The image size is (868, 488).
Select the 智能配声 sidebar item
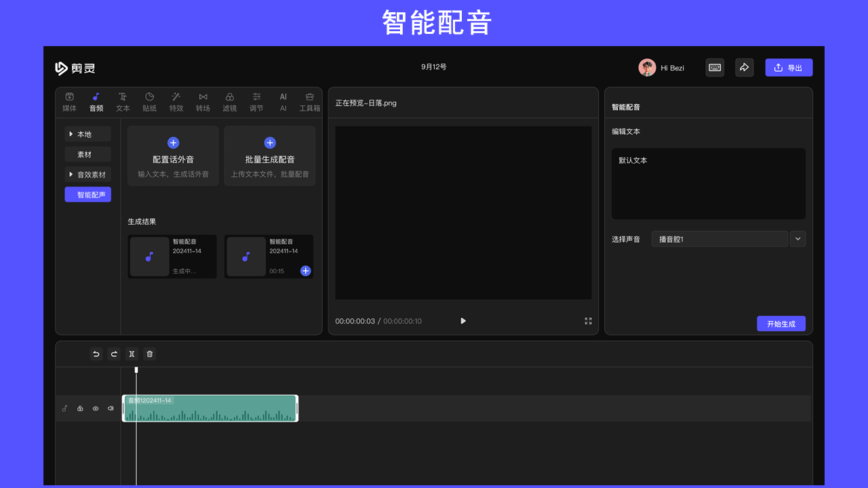pyautogui.click(x=87, y=194)
